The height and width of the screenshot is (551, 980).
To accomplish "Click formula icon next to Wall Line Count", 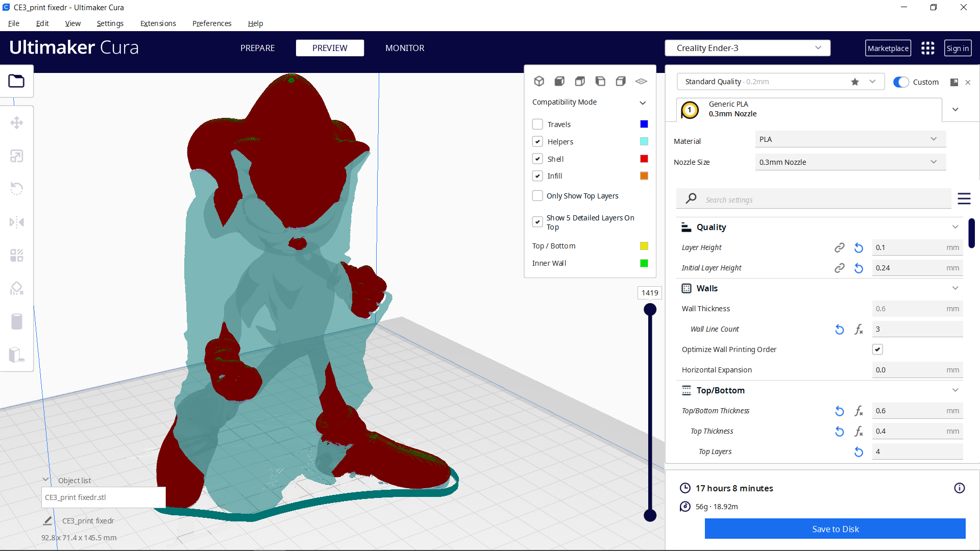I will pos(859,329).
